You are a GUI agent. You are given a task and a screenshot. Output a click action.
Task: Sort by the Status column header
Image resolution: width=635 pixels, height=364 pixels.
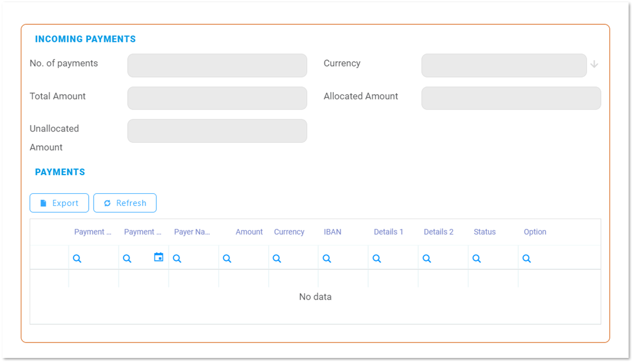point(485,232)
